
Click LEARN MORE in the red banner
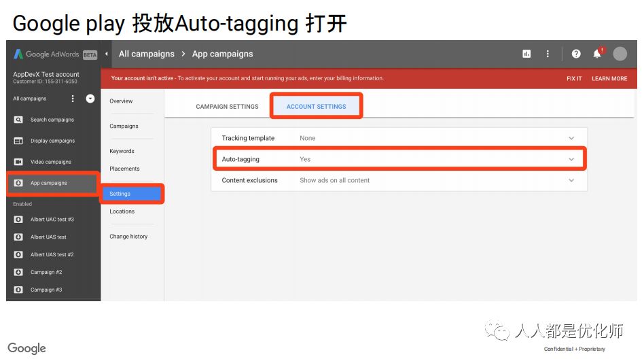[x=609, y=79]
